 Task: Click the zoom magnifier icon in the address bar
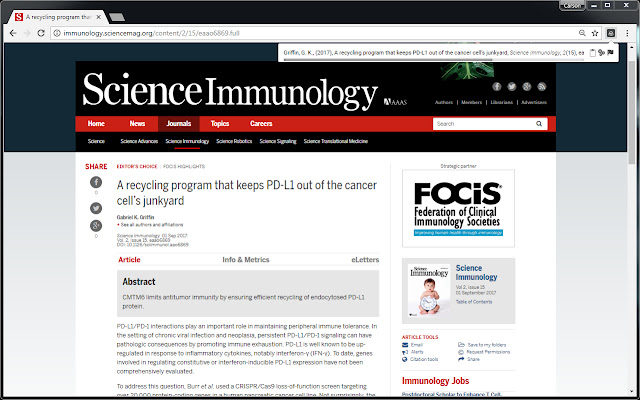582,33
